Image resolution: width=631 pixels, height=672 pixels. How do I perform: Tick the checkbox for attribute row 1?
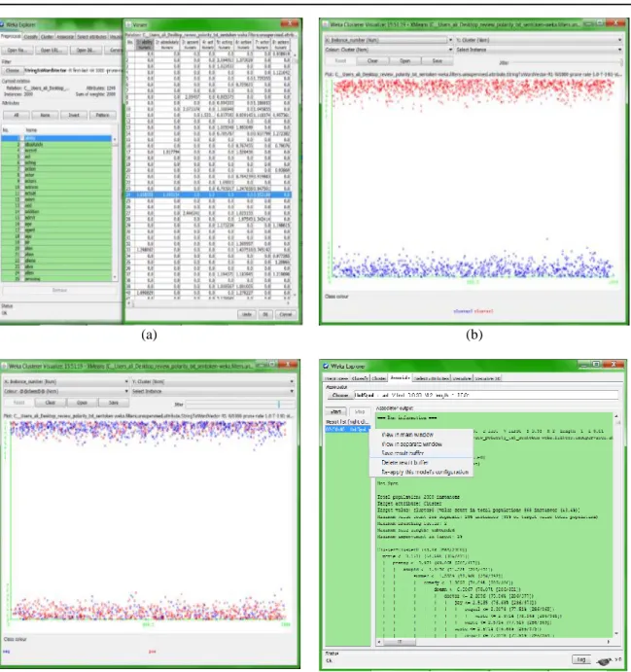(x=22, y=138)
